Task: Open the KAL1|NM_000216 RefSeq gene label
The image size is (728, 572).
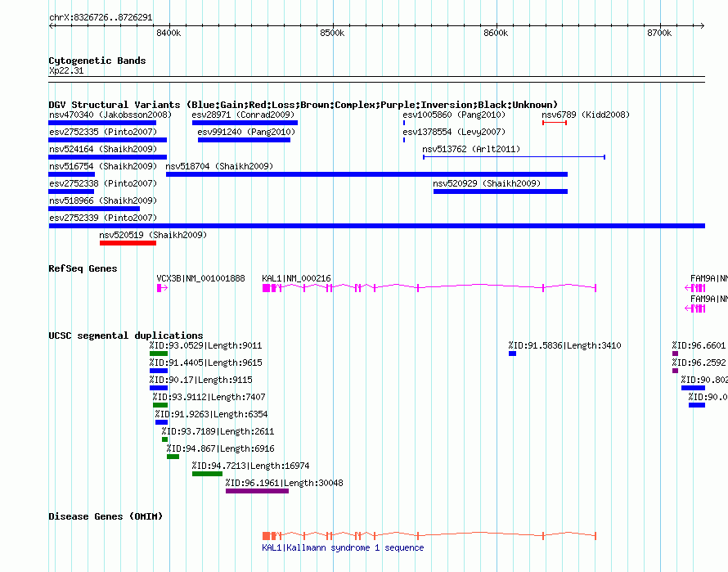Action: 296,278
